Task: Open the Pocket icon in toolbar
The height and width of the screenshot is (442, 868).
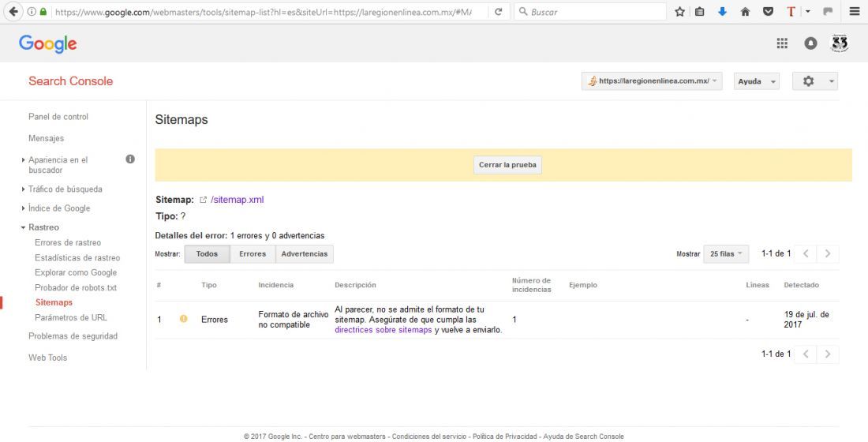Action: [x=768, y=12]
